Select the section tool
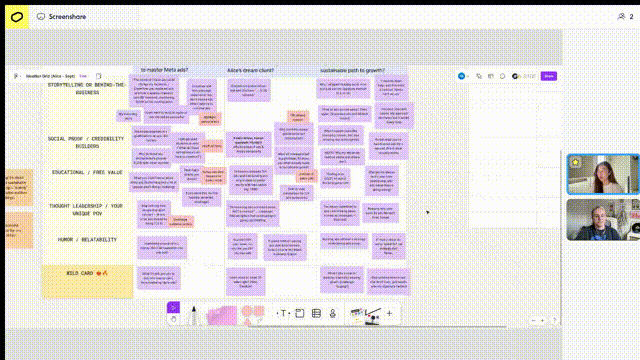Image resolution: width=640 pixels, height=360 pixels. pyautogui.click(x=300, y=313)
